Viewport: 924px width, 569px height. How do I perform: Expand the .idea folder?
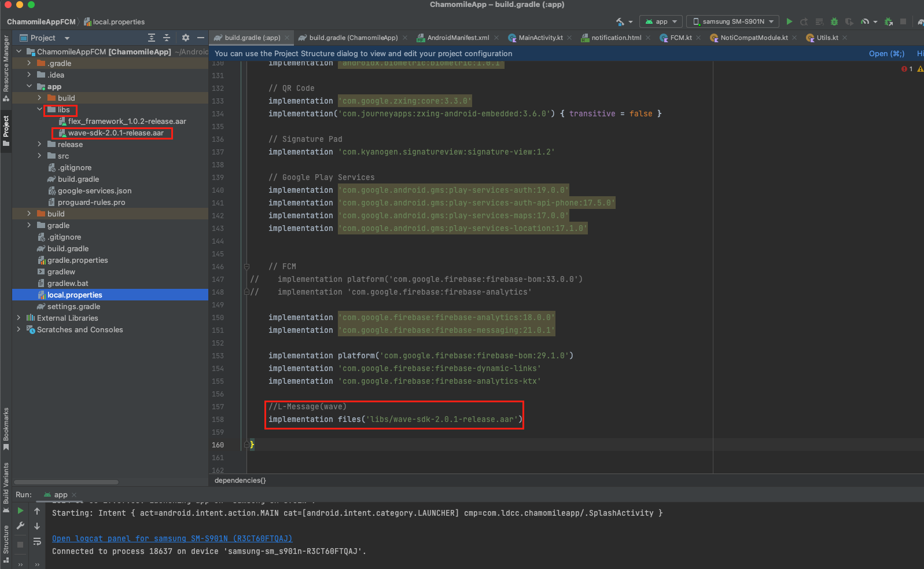point(30,75)
